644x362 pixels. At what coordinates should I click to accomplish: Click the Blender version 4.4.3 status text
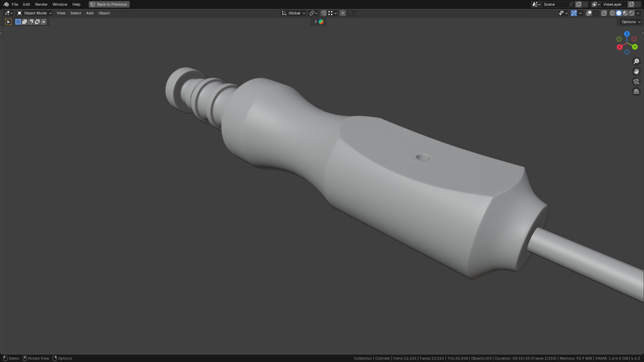635,358
